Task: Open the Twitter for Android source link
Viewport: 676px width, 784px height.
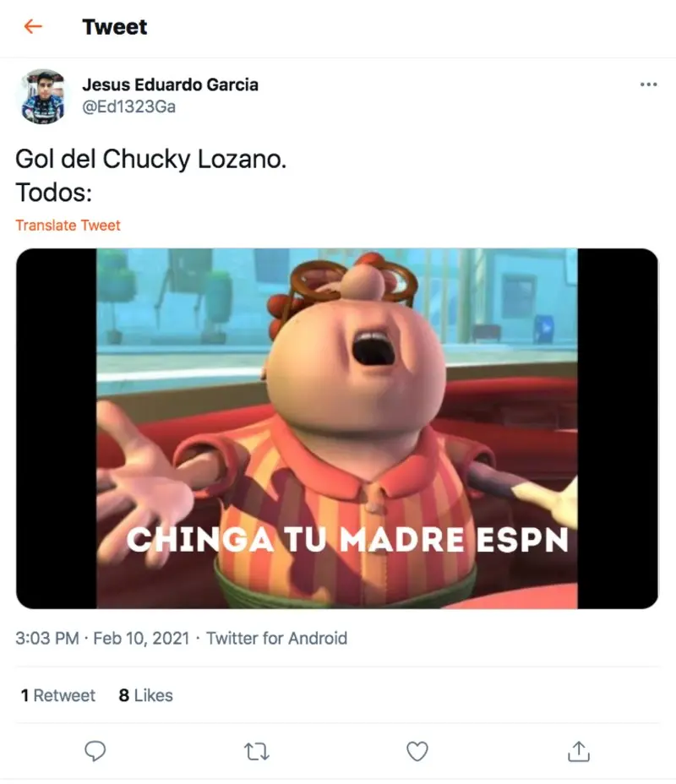Action: point(276,639)
